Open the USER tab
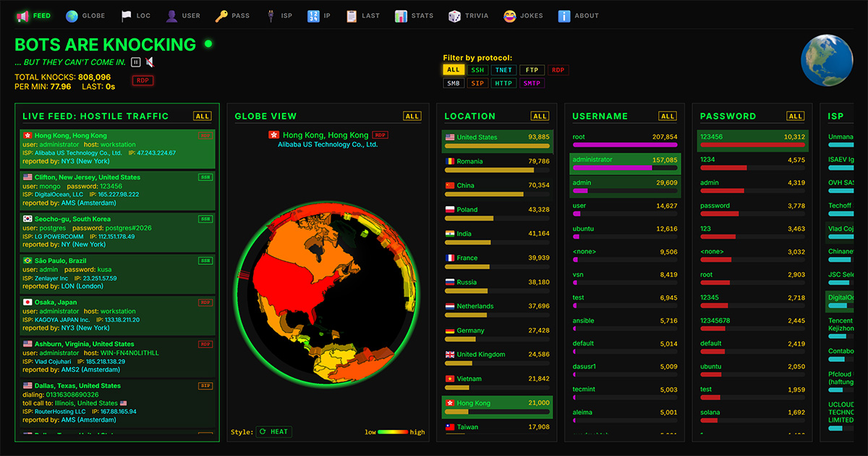 pyautogui.click(x=182, y=15)
